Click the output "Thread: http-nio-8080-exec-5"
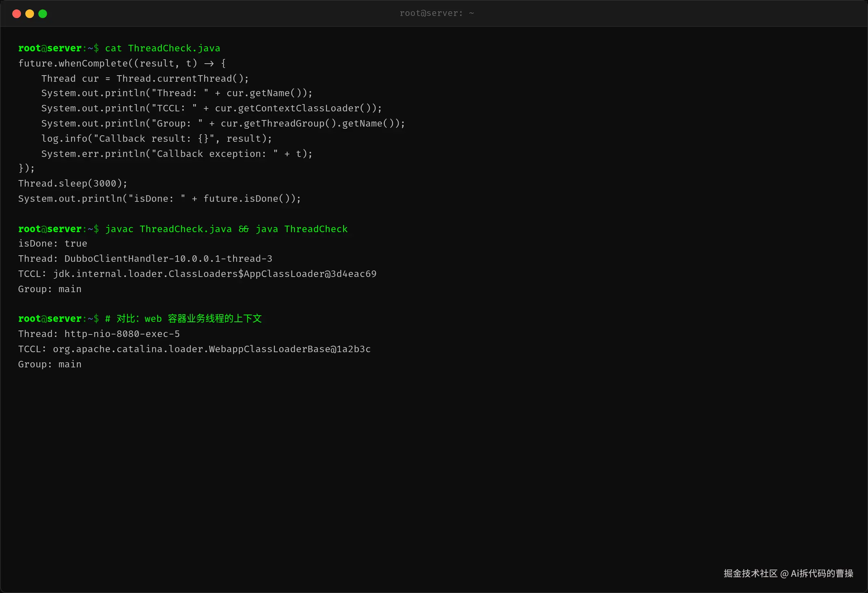868x593 pixels. pyautogui.click(x=99, y=334)
